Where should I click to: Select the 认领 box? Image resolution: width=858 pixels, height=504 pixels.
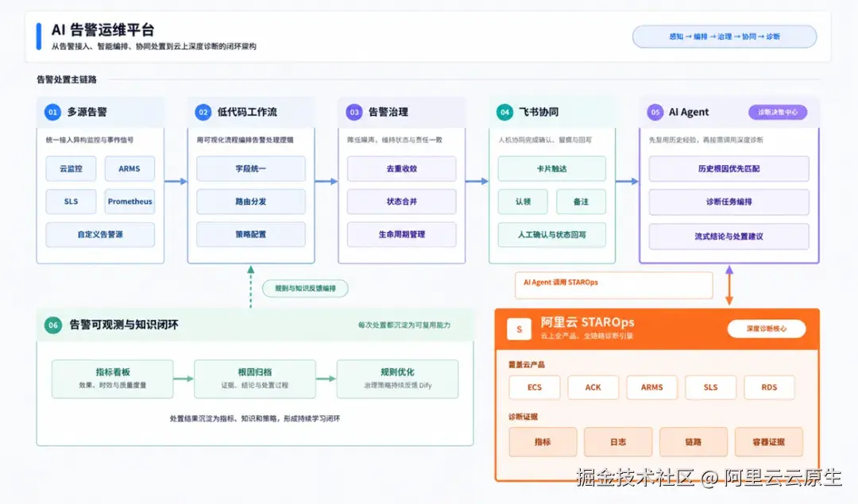(523, 201)
